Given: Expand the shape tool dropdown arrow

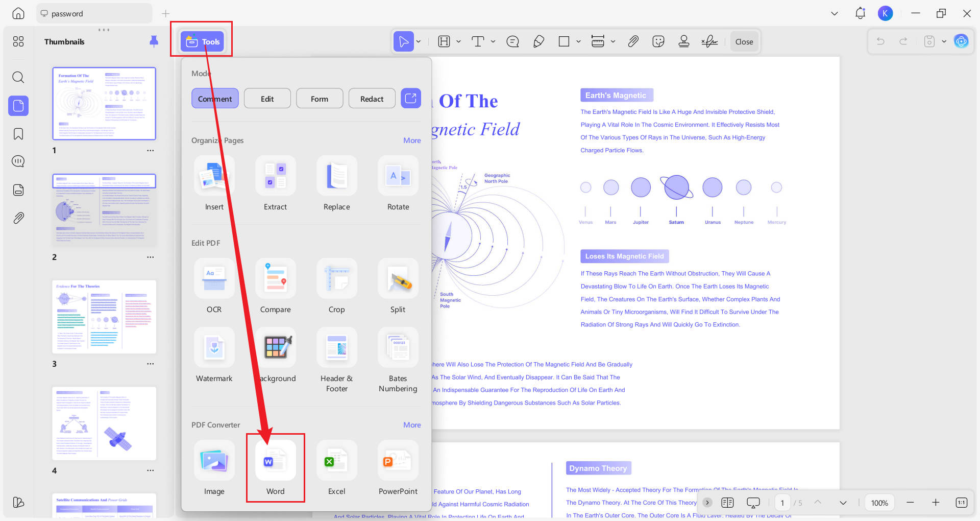Looking at the screenshot, I should [578, 41].
